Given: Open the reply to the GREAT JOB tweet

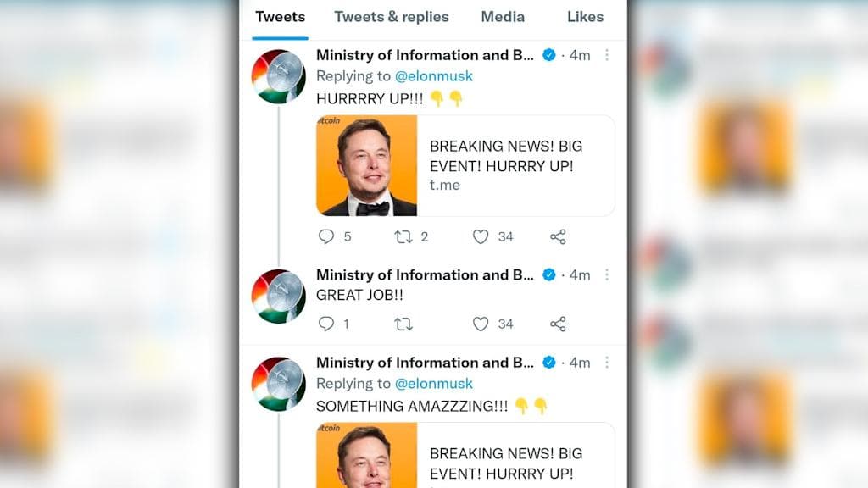Looking at the screenshot, I should [x=326, y=323].
